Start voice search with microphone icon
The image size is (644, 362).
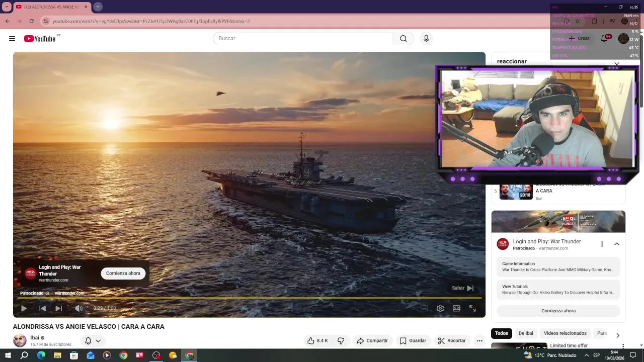[x=426, y=39]
